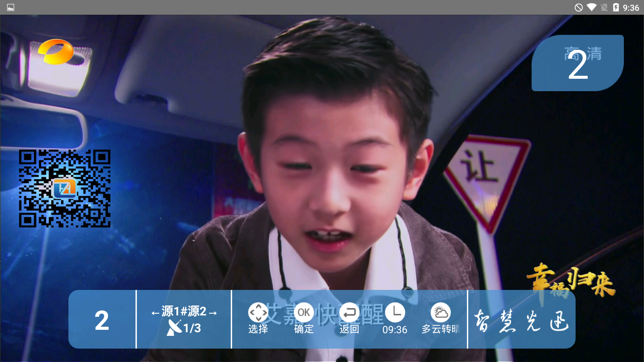Screen dimensions: 644x362
Task: Tap the cloudy weather icon
Action: point(440,312)
